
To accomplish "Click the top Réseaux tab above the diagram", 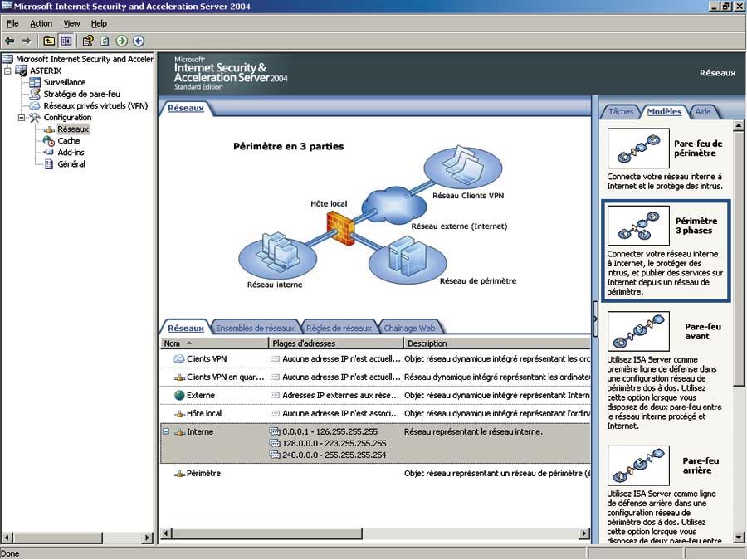I will (x=186, y=108).
